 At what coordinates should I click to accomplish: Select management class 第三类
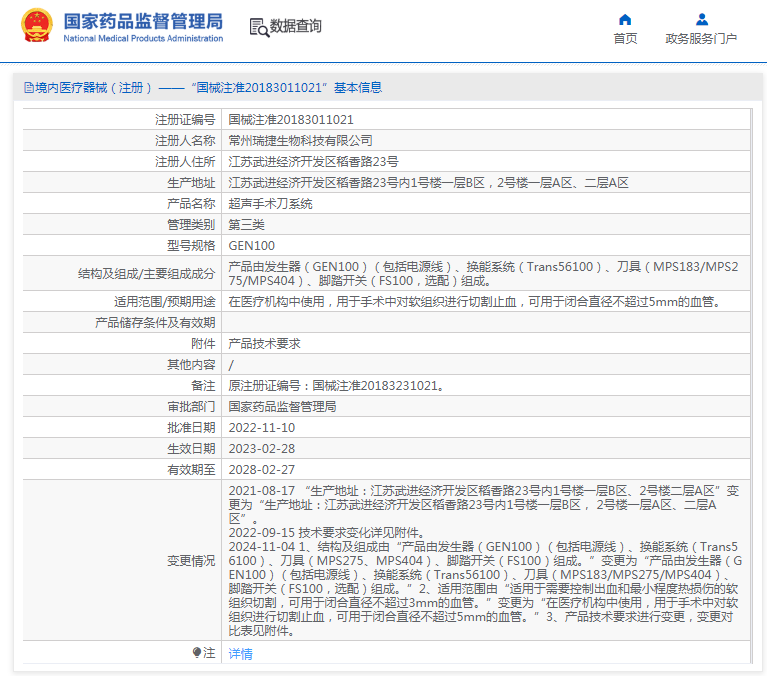(x=247, y=225)
